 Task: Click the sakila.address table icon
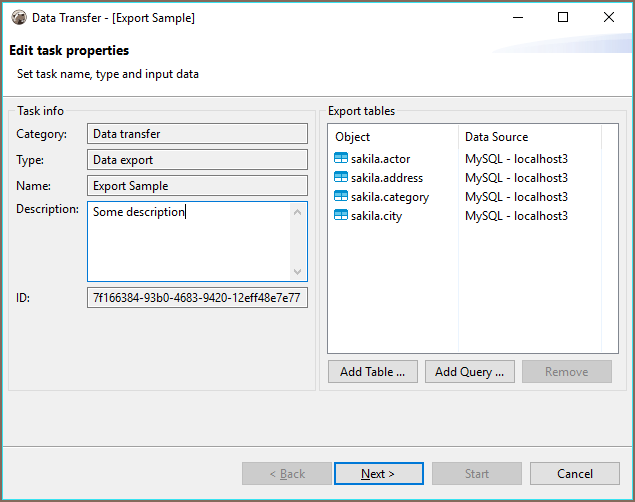tap(341, 177)
